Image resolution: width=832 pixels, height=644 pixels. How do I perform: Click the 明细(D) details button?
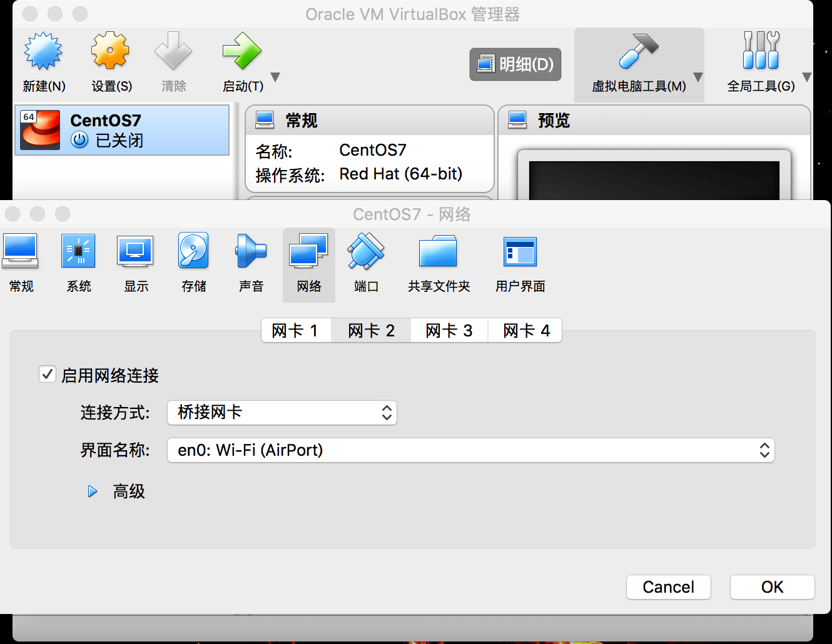tap(515, 64)
